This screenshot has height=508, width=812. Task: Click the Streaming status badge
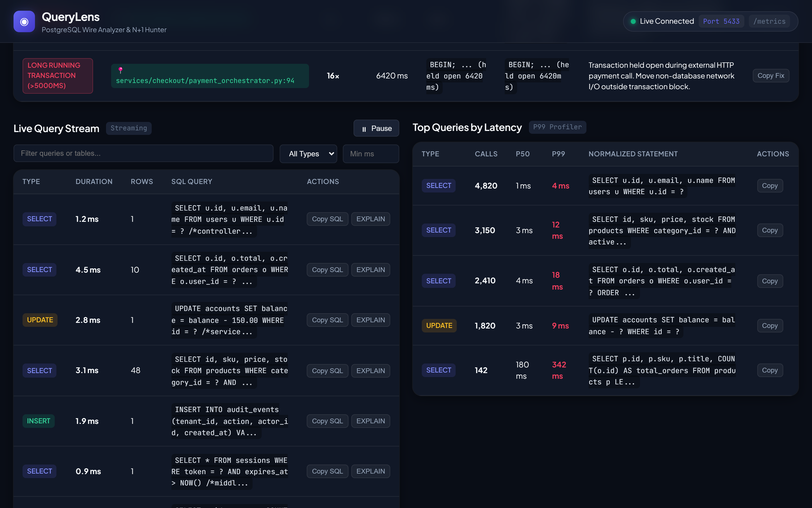point(129,128)
